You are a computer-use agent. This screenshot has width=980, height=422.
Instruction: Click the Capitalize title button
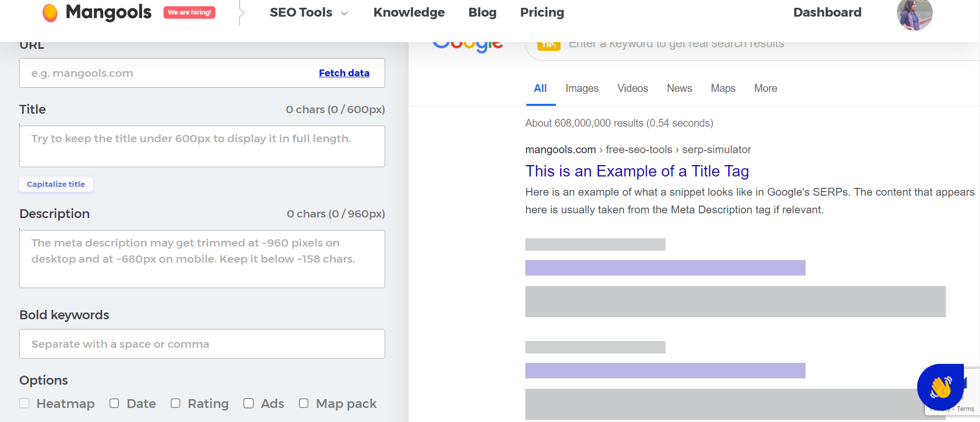(56, 184)
